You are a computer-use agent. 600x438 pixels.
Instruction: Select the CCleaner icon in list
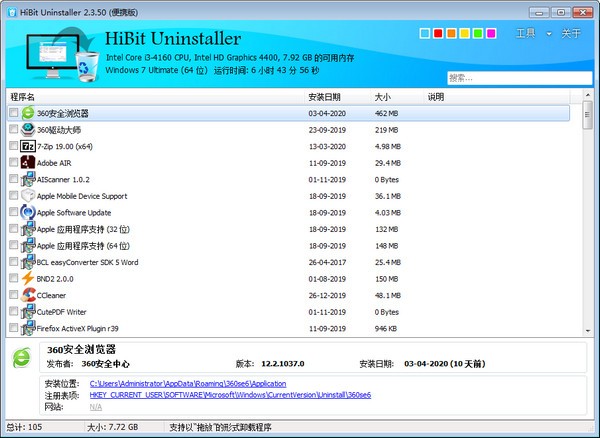[x=28, y=295]
